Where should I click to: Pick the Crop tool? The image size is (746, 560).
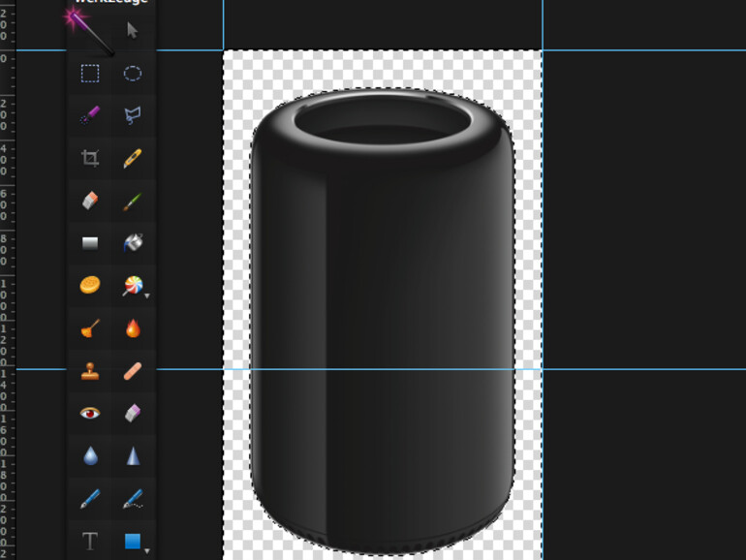(90, 158)
